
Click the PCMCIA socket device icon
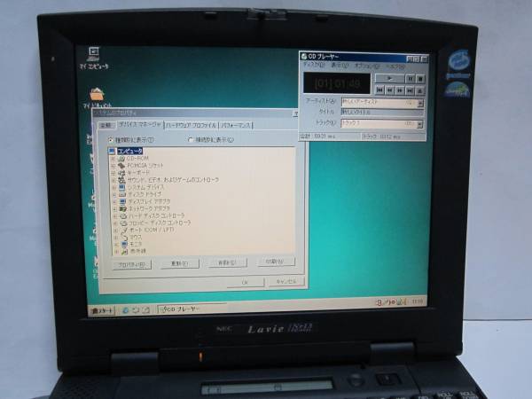[121, 166]
